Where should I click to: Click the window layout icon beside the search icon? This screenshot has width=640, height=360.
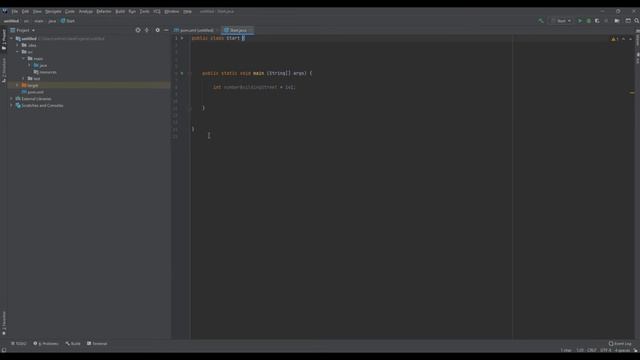(628, 21)
